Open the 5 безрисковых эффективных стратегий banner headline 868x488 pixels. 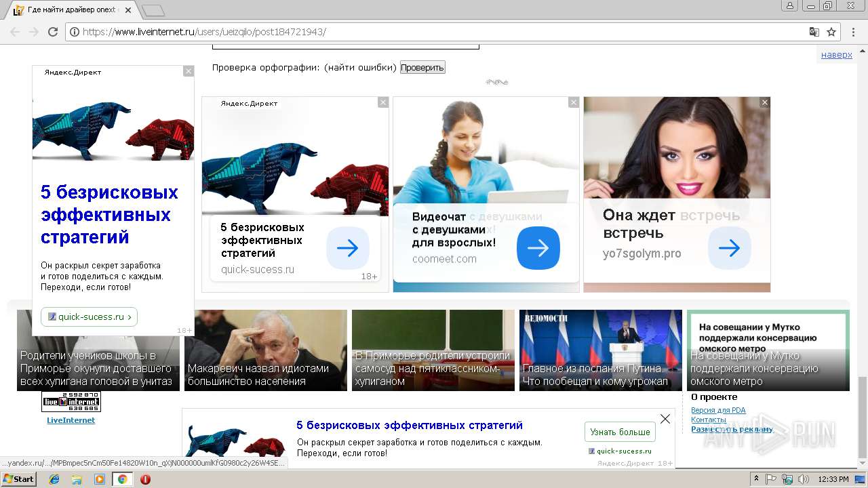[x=410, y=426]
